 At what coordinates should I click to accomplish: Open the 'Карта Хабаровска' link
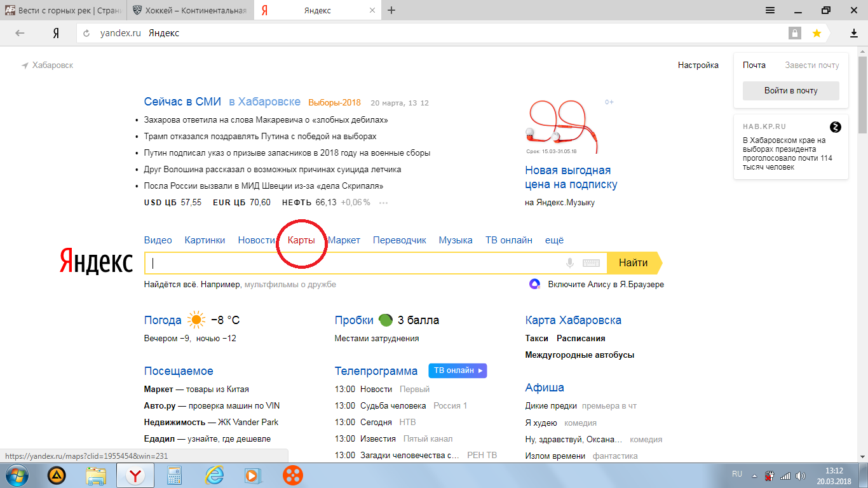[573, 320]
